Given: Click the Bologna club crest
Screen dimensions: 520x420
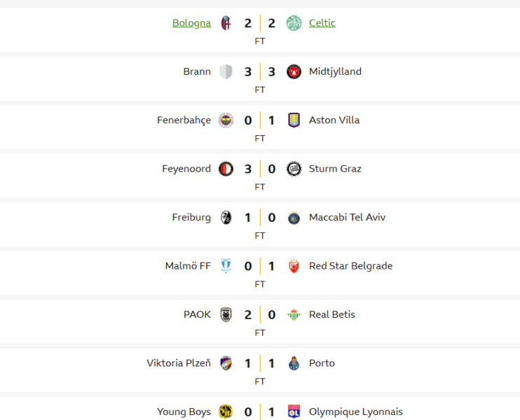Looking at the screenshot, I should pos(226,23).
